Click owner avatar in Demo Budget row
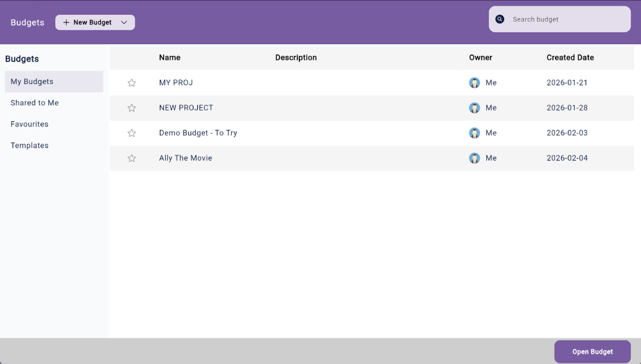 [x=475, y=133]
